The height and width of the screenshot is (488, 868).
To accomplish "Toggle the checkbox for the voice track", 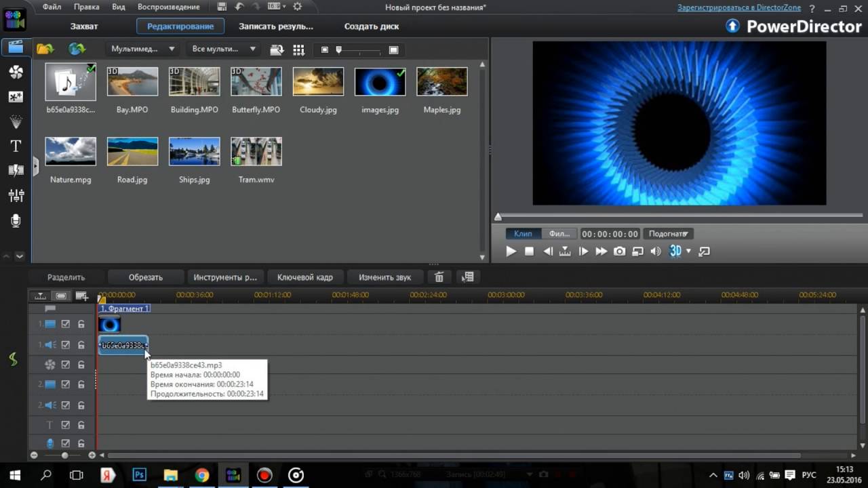I will click(x=66, y=443).
